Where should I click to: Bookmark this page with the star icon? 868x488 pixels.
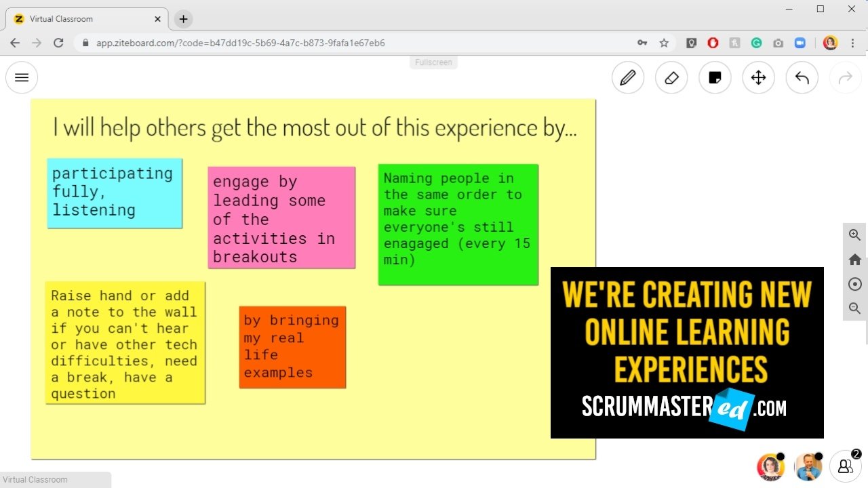click(664, 43)
